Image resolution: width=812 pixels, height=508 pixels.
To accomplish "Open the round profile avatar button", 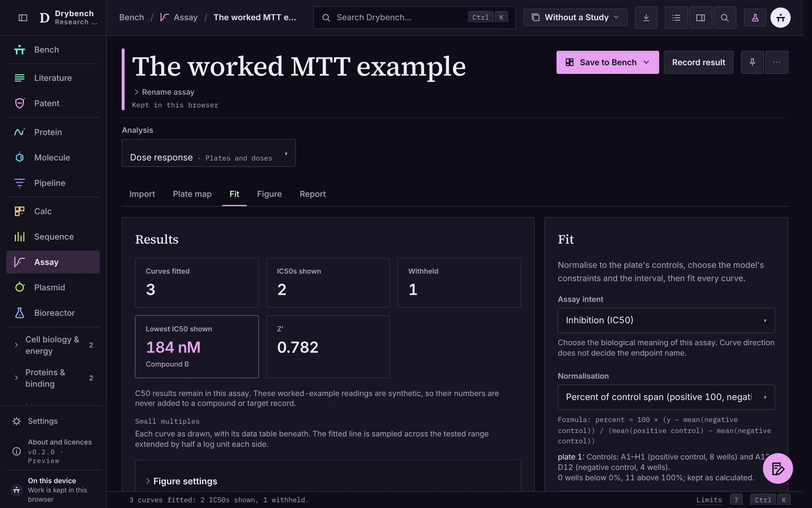I will tap(781, 18).
